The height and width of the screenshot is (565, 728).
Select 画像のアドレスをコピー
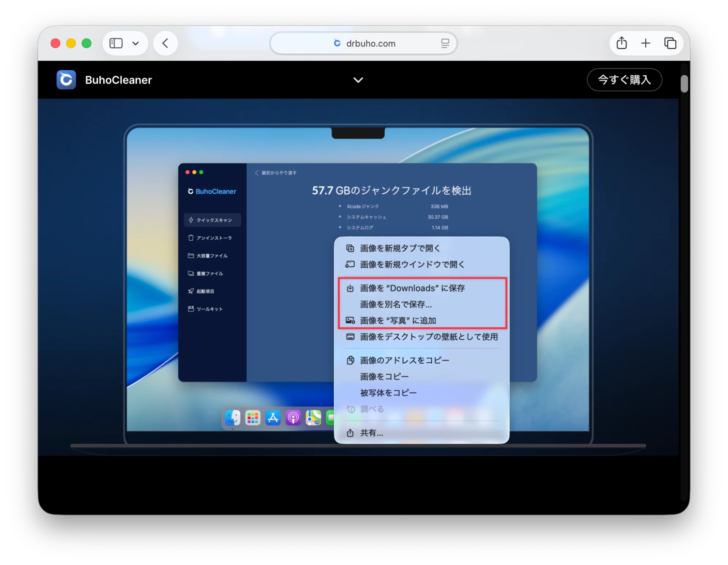coord(421,360)
